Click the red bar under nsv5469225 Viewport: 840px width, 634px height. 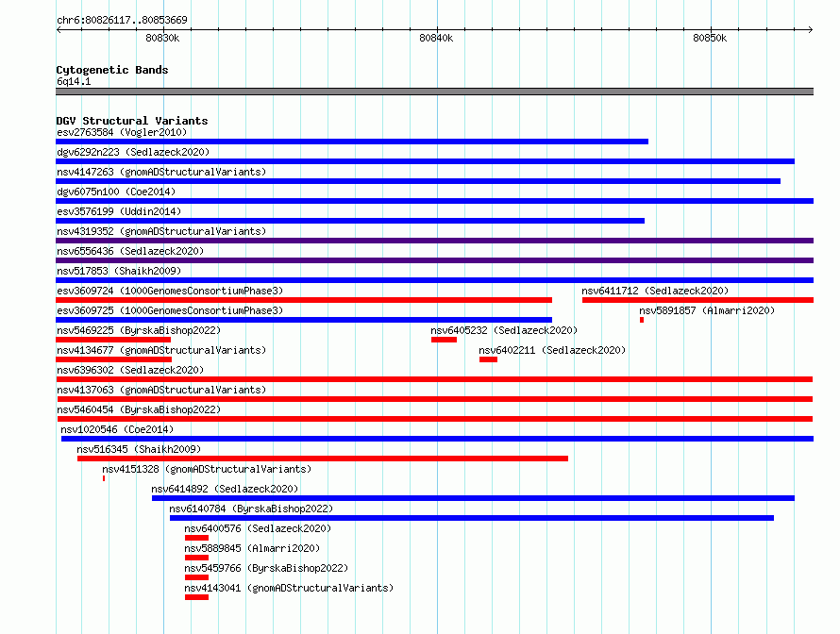[113, 340]
